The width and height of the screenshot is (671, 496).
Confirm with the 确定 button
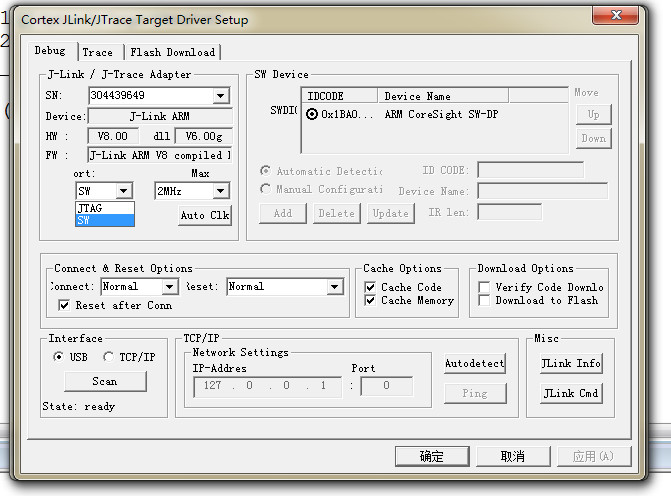(x=432, y=456)
